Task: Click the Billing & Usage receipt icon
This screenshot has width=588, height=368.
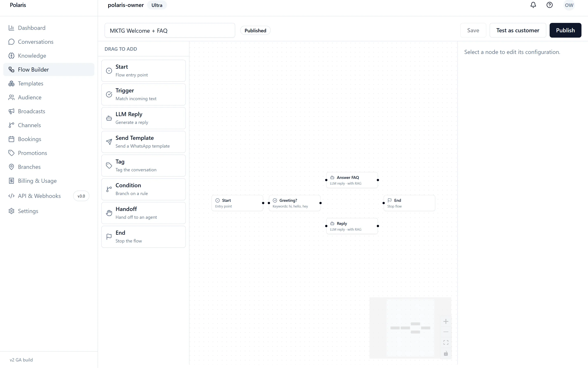Action: point(11,181)
